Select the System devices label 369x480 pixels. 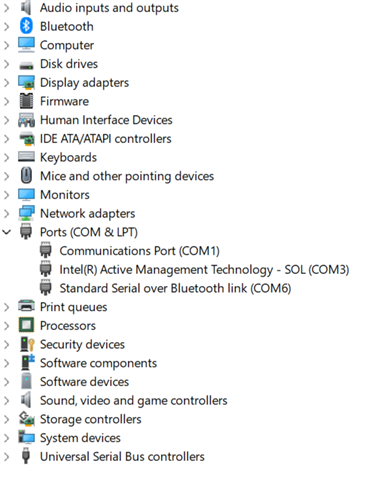pyautogui.click(x=80, y=438)
